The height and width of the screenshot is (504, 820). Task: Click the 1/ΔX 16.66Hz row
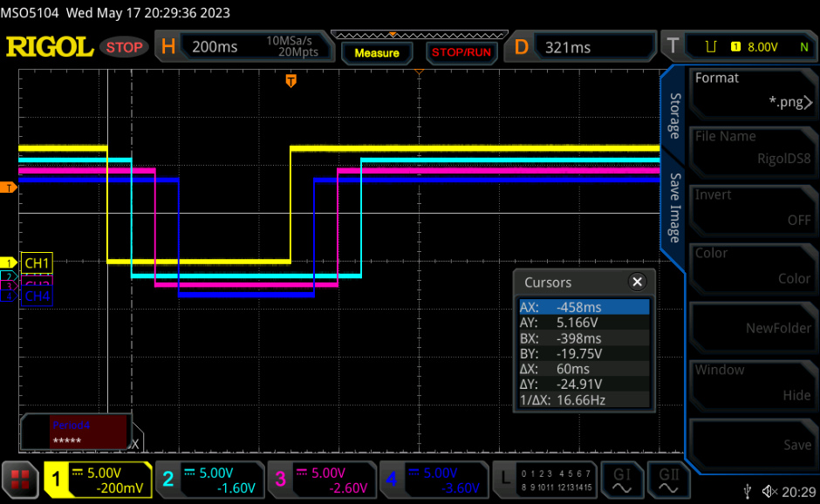[x=584, y=400]
